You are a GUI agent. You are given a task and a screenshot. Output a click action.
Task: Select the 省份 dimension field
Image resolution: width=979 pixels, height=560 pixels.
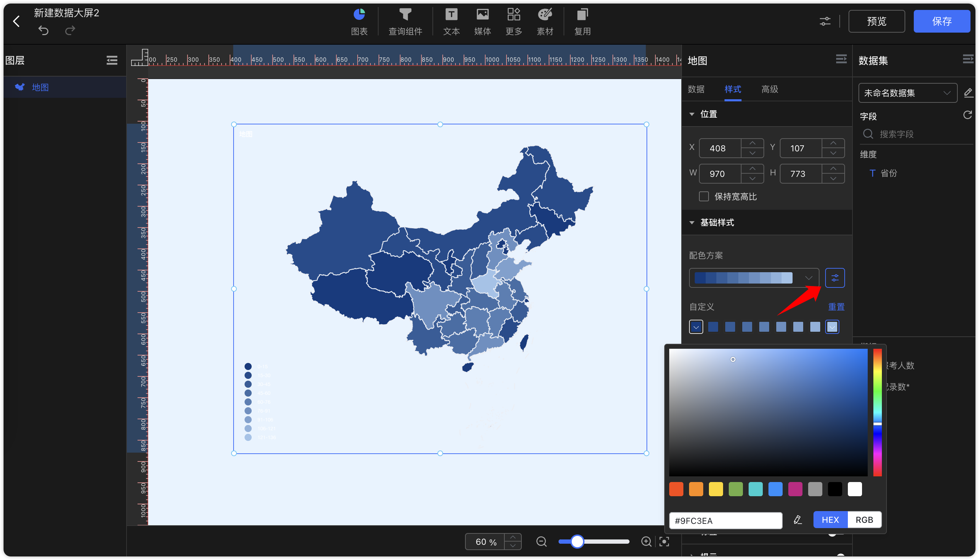(883, 173)
